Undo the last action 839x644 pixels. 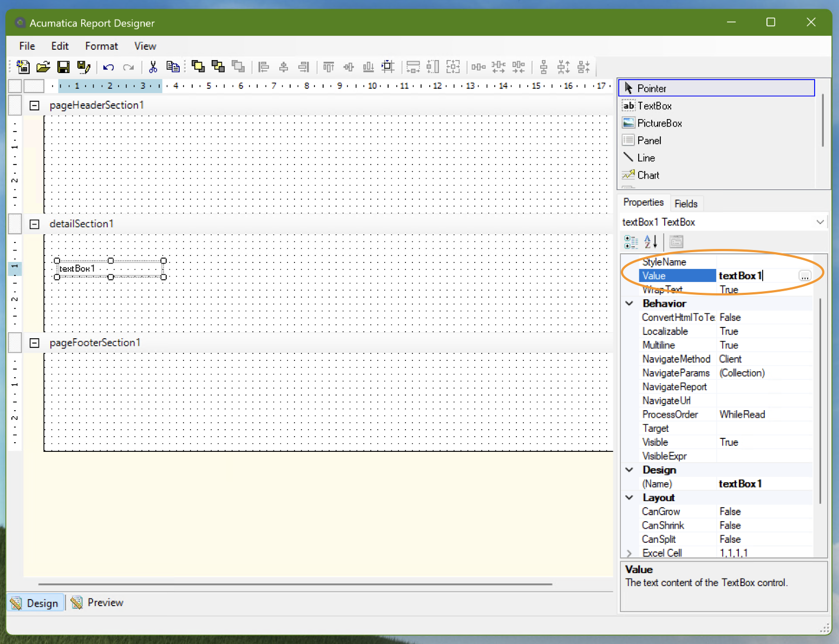(108, 67)
